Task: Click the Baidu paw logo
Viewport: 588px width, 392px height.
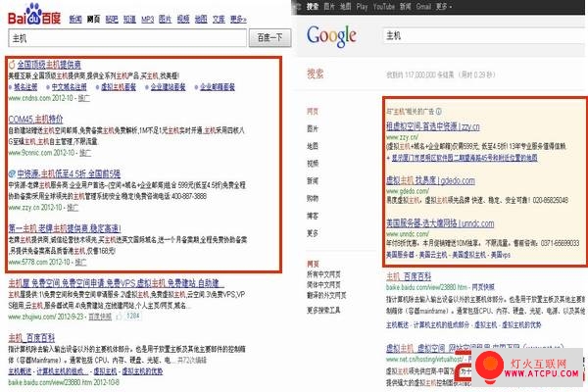Action: (33, 15)
